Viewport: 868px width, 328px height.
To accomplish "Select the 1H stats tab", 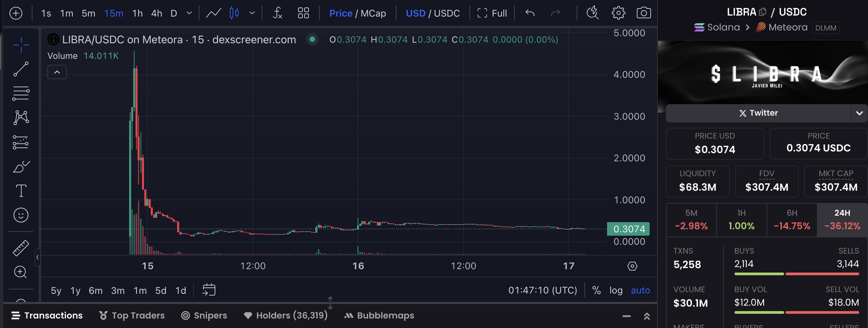I will [741, 220].
